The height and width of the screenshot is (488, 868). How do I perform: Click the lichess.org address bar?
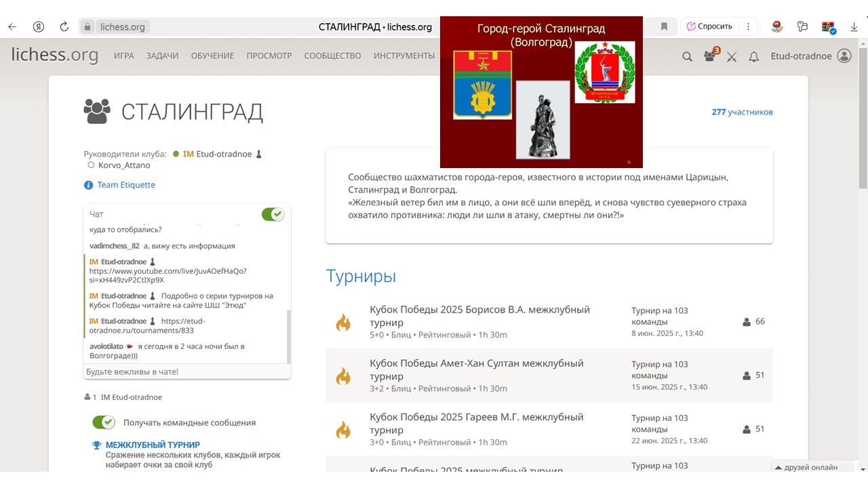pos(124,27)
